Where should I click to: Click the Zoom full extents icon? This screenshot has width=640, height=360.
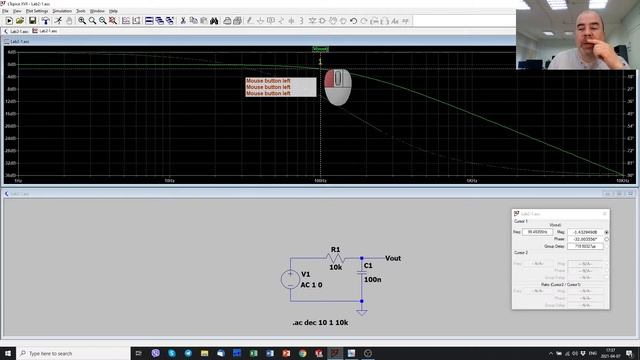coord(113,20)
